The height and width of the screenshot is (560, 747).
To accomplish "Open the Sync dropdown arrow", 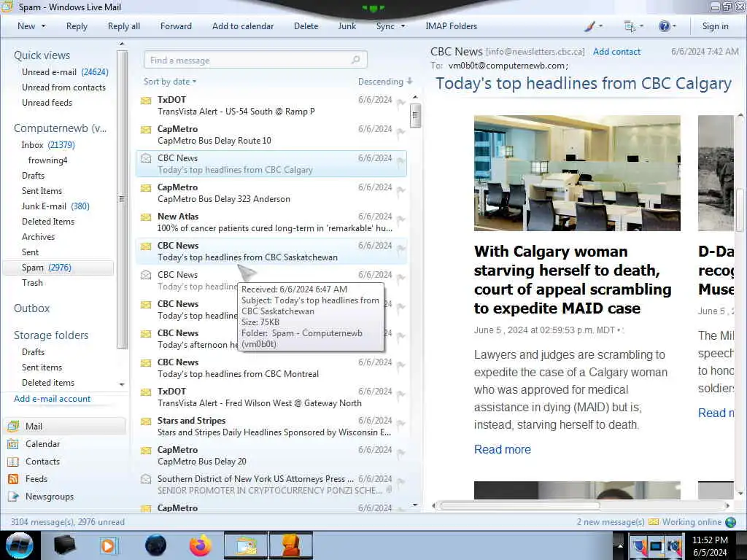I will 403,26.
